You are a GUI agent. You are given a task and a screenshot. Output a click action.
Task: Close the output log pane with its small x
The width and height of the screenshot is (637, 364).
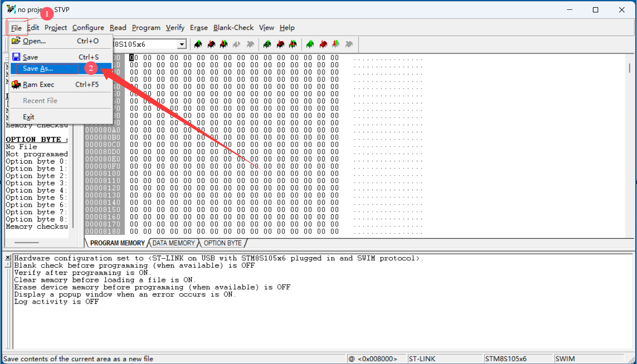8,258
